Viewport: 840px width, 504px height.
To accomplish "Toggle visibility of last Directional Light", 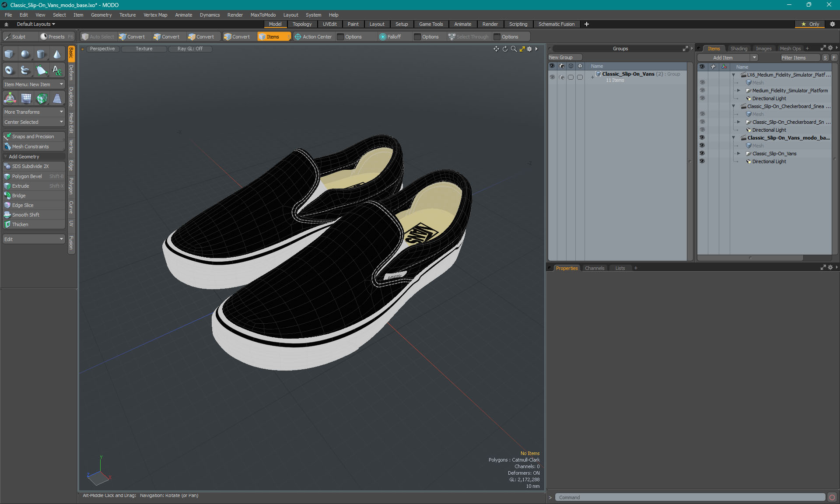I will click(x=702, y=161).
